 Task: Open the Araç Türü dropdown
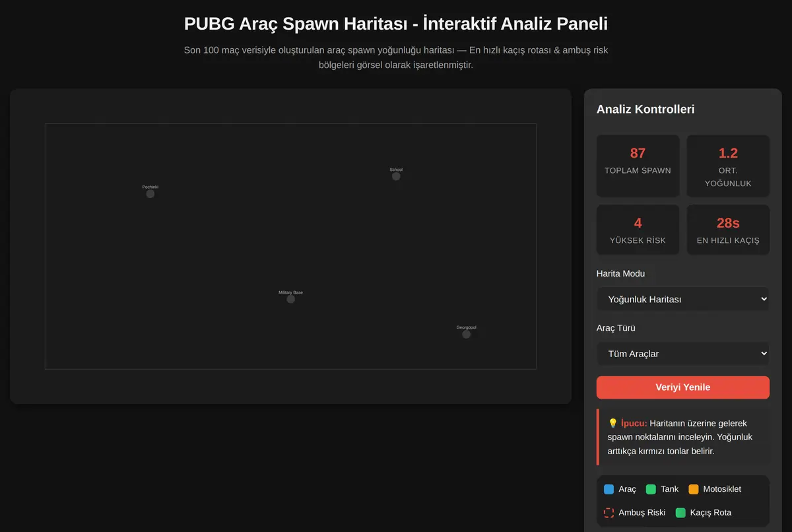[x=683, y=354]
